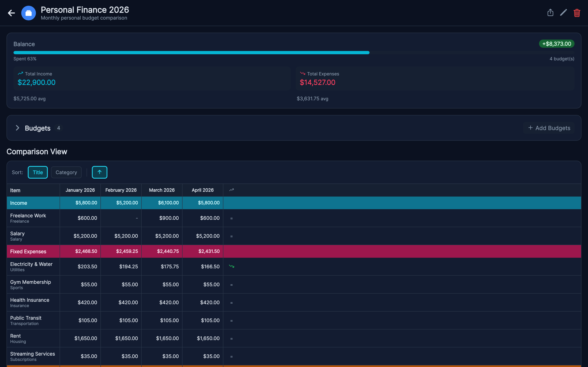Switch sorting to Category
The image size is (588, 367).
(x=66, y=172)
